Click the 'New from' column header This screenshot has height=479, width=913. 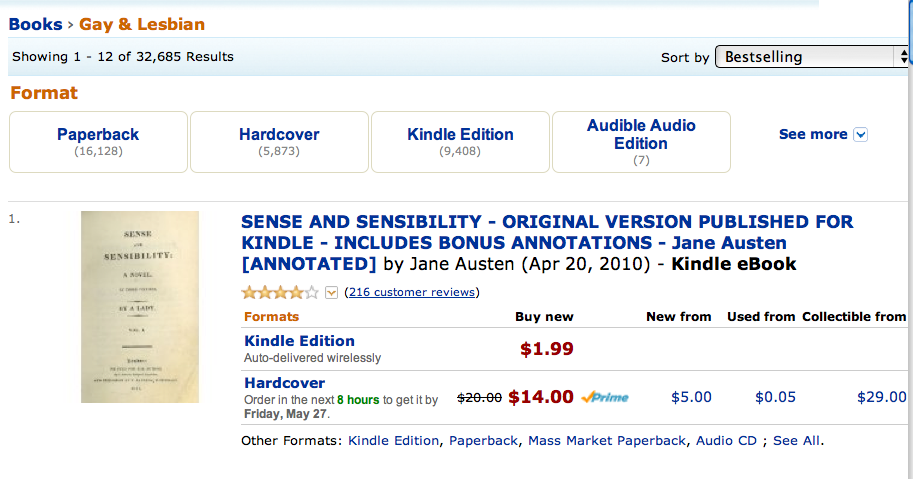[x=679, y=317]
